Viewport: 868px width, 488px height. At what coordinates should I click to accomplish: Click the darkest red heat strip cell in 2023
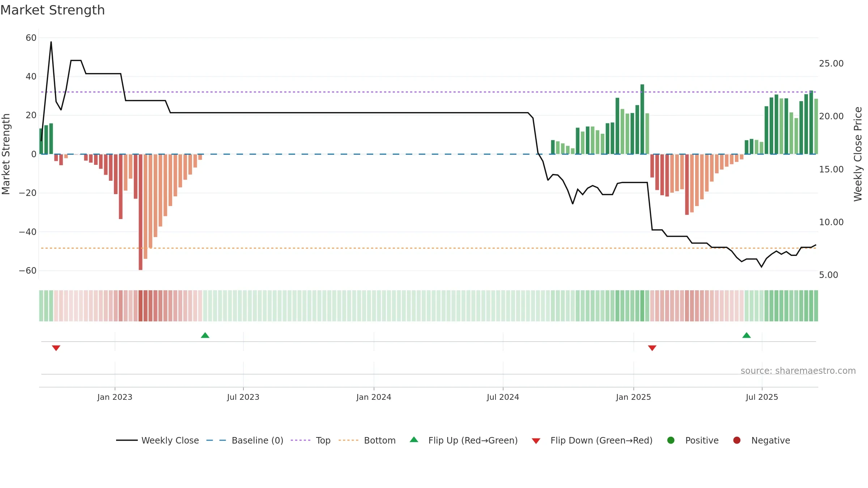coord(140,306)
